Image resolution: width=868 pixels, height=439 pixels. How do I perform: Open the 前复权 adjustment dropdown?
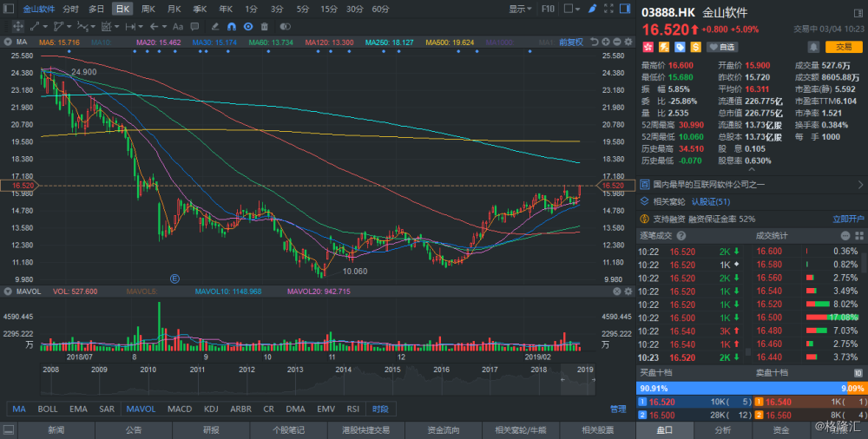click(573, 42)
